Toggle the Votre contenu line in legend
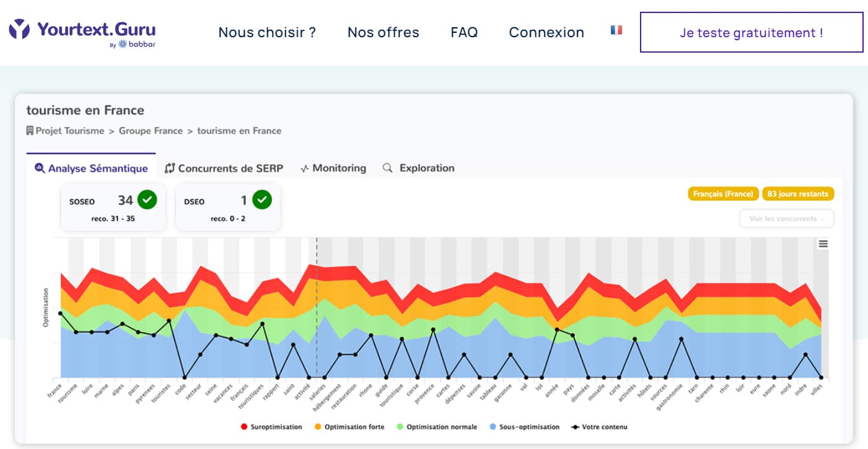868x449 pixels. coord(598,427)
